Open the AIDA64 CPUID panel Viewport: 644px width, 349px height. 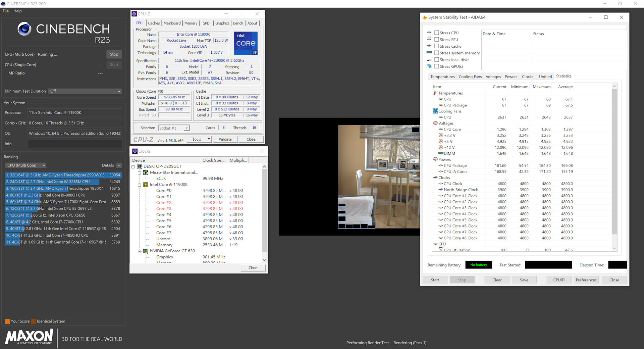559,280
